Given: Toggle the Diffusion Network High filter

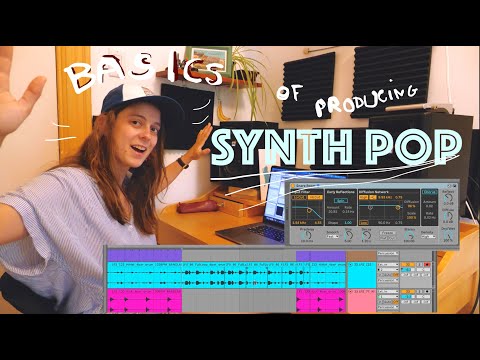Looking at the screenshot, I should 363,197.
